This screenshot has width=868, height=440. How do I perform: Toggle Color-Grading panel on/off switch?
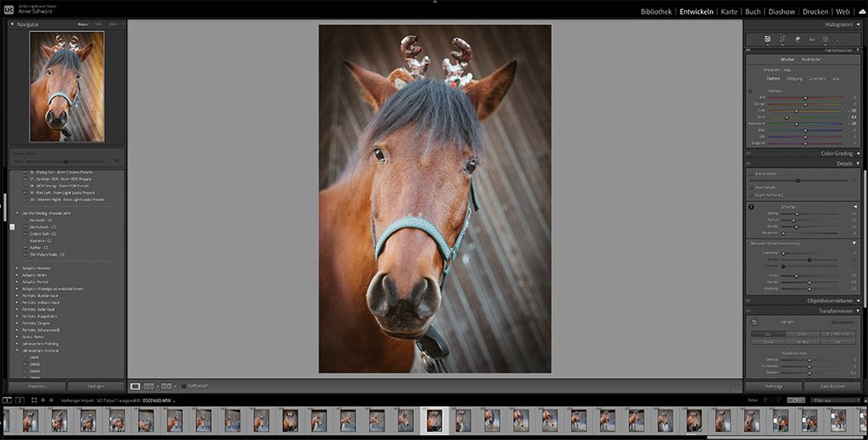click(748, 154)
